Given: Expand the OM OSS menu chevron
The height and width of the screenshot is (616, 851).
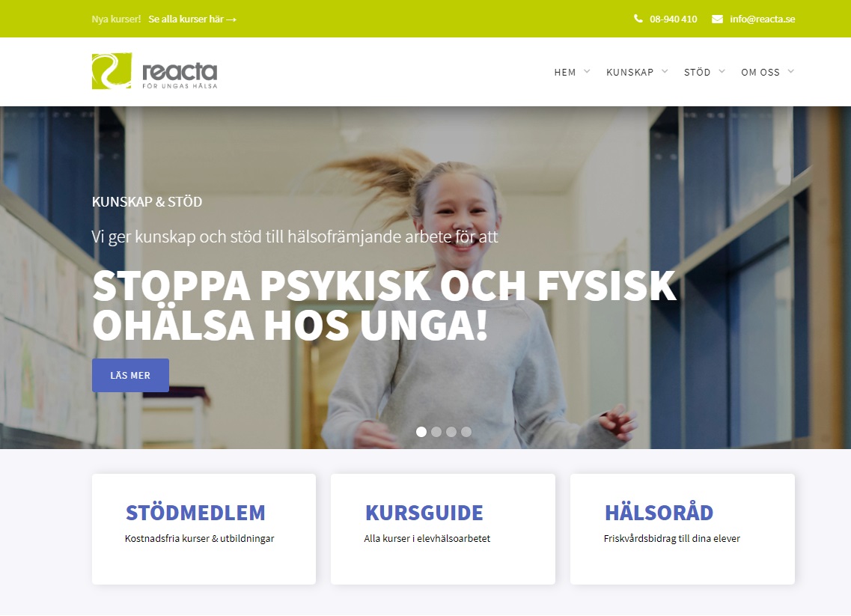Looking at the screenshot, I should point(791,71).
